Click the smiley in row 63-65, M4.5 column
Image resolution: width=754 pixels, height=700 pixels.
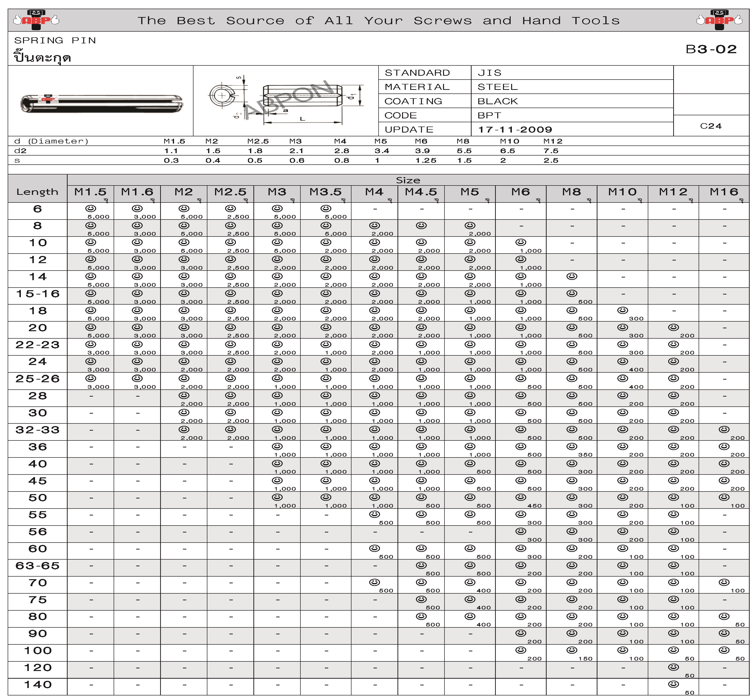421,565
